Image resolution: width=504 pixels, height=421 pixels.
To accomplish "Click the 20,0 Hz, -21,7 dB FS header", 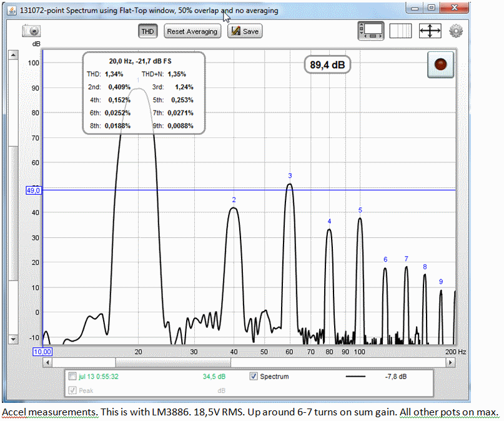I will point(140,61).
